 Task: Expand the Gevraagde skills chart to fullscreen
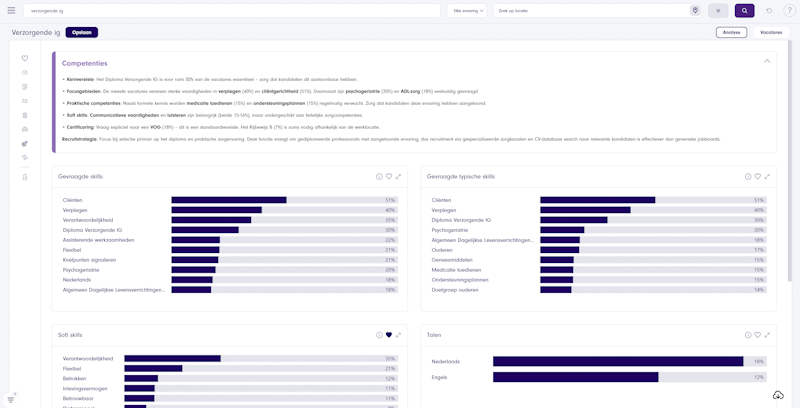398,177
